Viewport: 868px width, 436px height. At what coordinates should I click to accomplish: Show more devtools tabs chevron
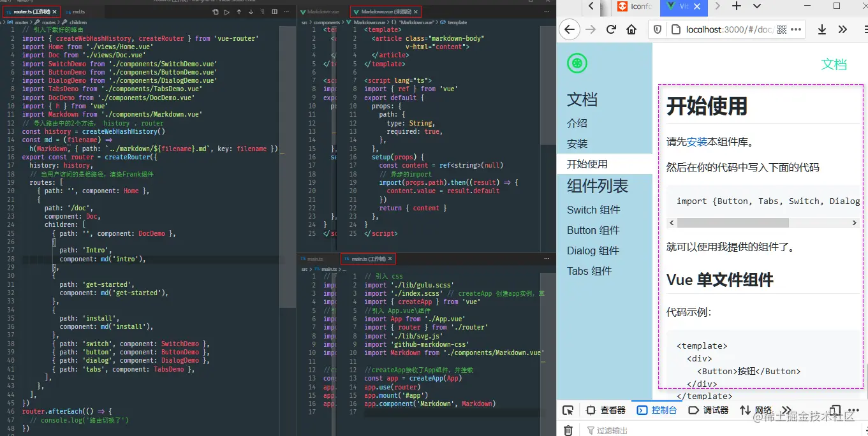click(x=786, y=411)
